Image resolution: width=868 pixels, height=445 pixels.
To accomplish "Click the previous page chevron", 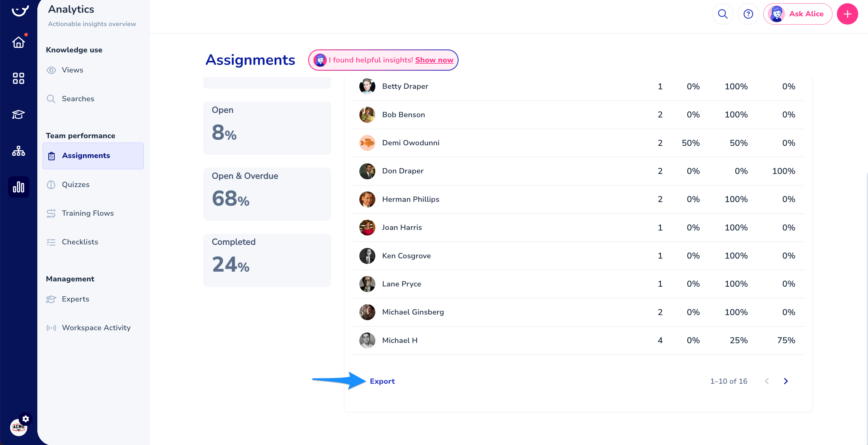I will [x=767, y=381].
